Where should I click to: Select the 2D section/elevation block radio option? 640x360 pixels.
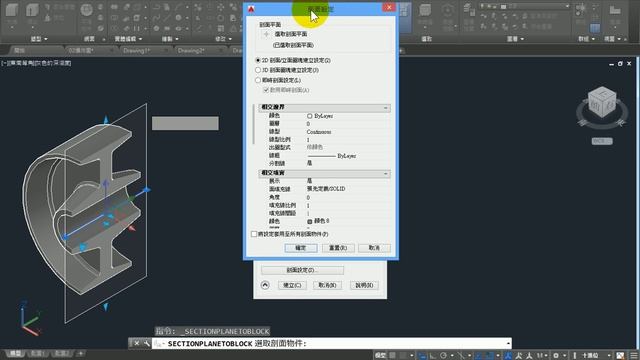[258, 60]
